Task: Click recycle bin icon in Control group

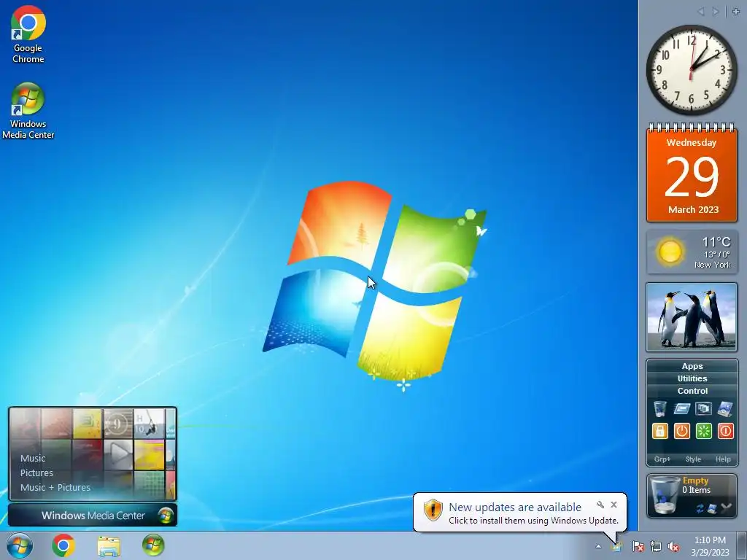Action: [659, 409]
